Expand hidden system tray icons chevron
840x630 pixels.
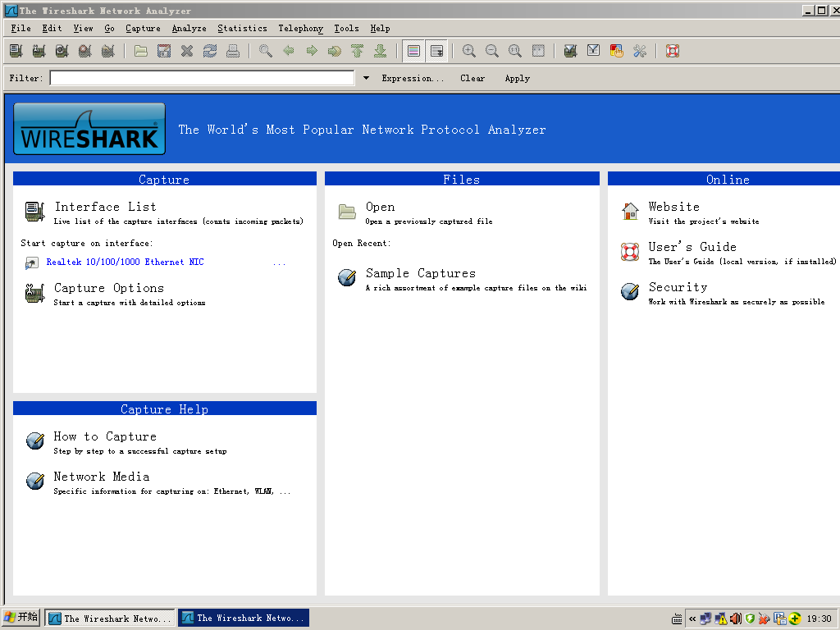(692, 619)
